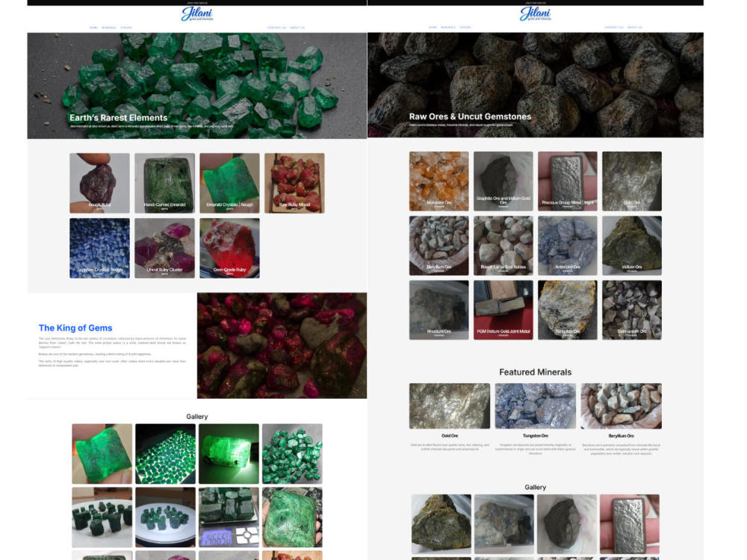747x560 pixels.
Task: Open GEMS menu on right page
Action: point(433,27)
